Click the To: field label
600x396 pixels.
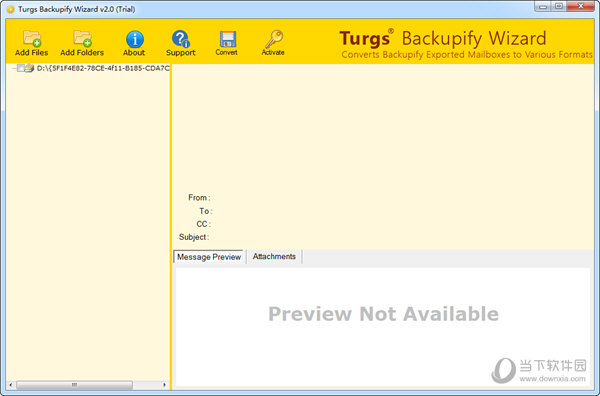point(206,211)
